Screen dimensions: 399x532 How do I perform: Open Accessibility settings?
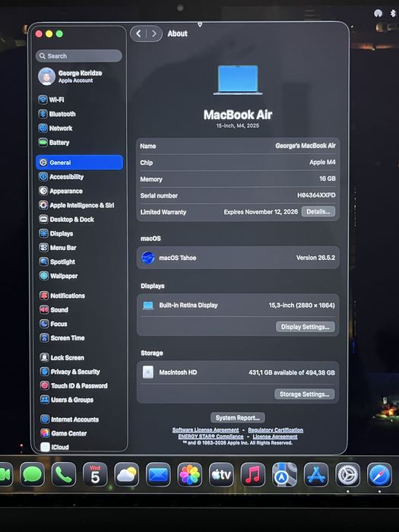[61, 177]
